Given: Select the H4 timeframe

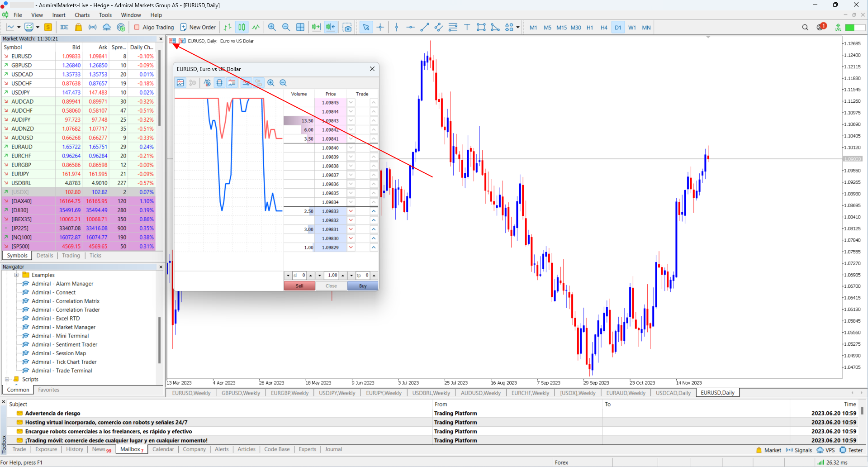Looking at the screenshot, I should (x=604, y=28).
